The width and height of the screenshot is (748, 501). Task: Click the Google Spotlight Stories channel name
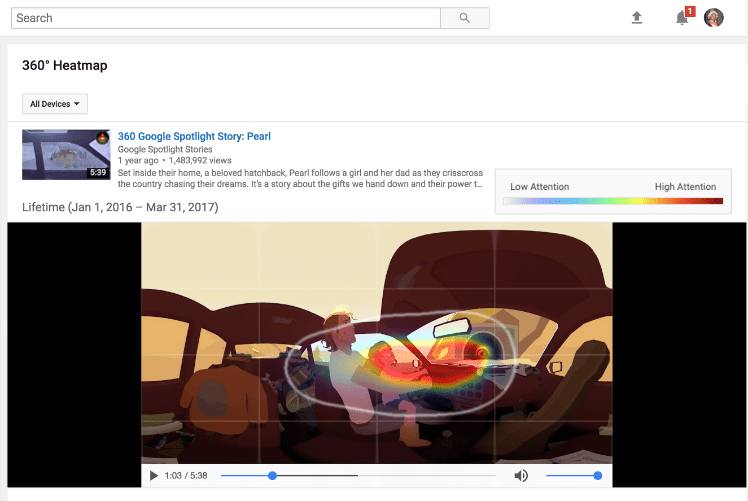(165, 149)
